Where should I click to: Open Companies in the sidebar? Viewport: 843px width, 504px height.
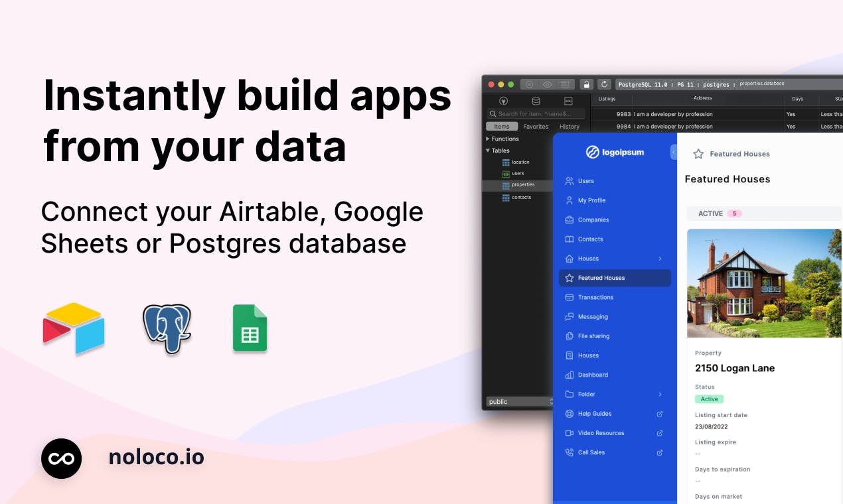click(x=615, y=220)
